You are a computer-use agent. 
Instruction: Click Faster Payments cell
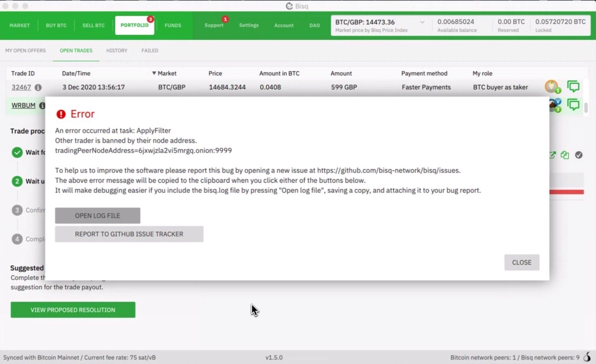coord(426,87)
